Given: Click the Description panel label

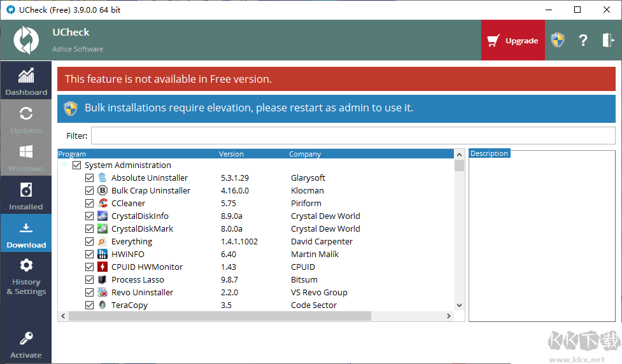Looking at the screenshot, I should (x=489, y=153).
